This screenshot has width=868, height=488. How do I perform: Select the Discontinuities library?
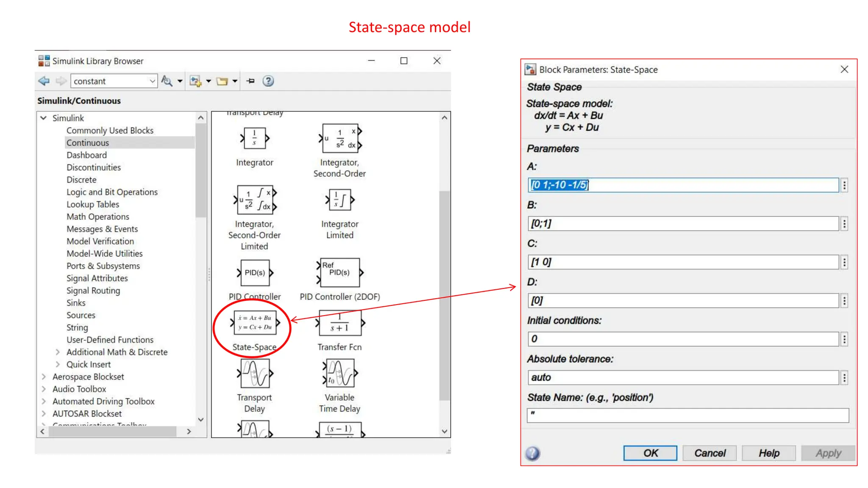coord(94,167)
